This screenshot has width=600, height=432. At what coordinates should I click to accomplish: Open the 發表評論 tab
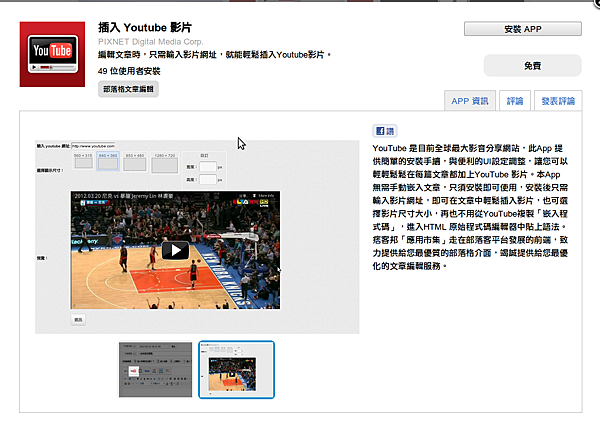click(x=558, y=101)
